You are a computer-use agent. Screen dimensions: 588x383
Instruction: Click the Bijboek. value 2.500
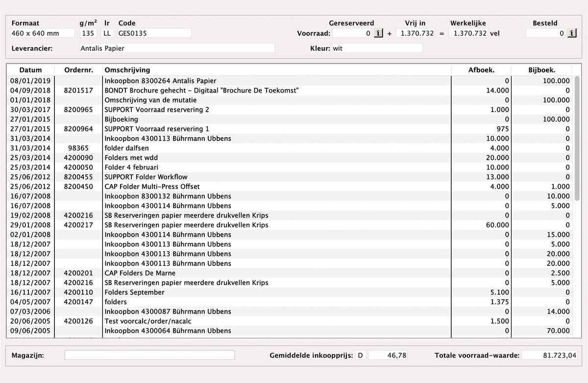[x=560, y=273]
